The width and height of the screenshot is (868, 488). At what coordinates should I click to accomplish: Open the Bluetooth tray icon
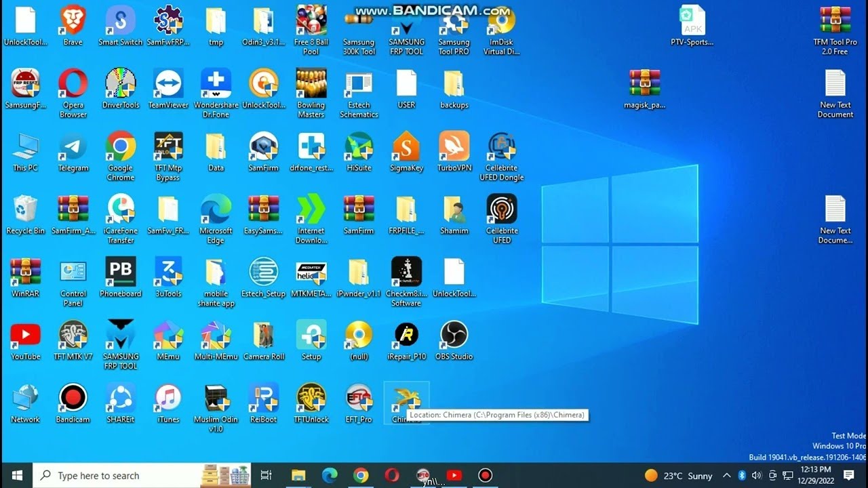[742, 475]
